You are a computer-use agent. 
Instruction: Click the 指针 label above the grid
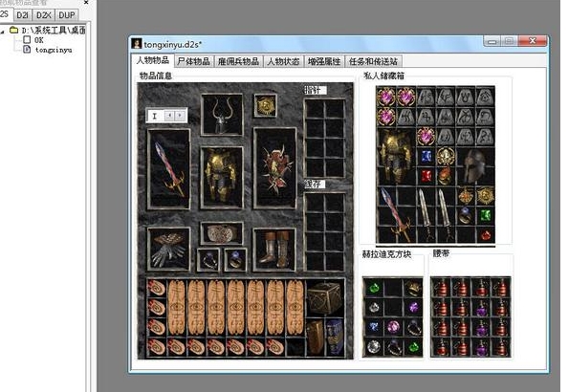316,90
